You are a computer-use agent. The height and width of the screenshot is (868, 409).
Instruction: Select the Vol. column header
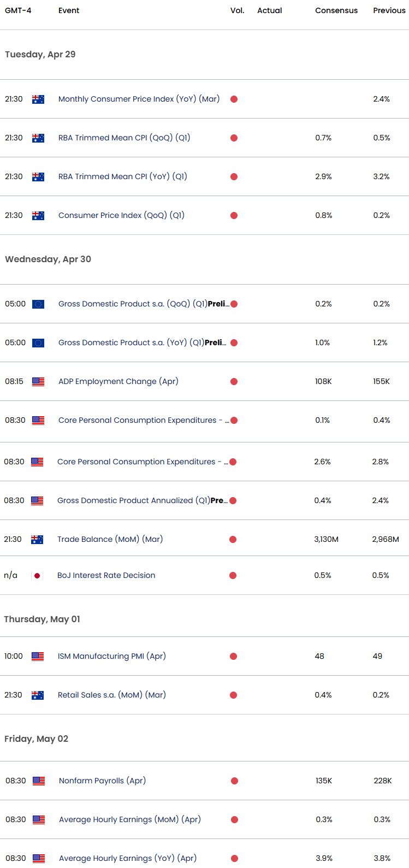[x=237, y=10]
